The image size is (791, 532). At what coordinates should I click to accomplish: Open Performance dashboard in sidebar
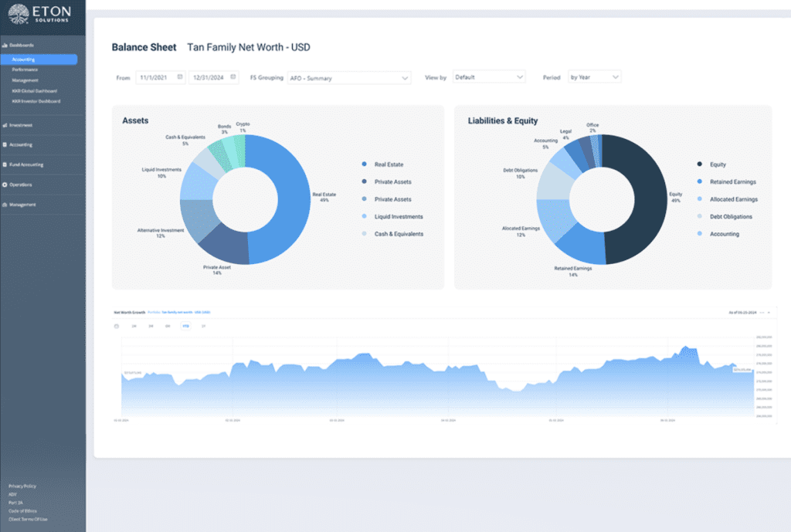click(x=25, y=69)
